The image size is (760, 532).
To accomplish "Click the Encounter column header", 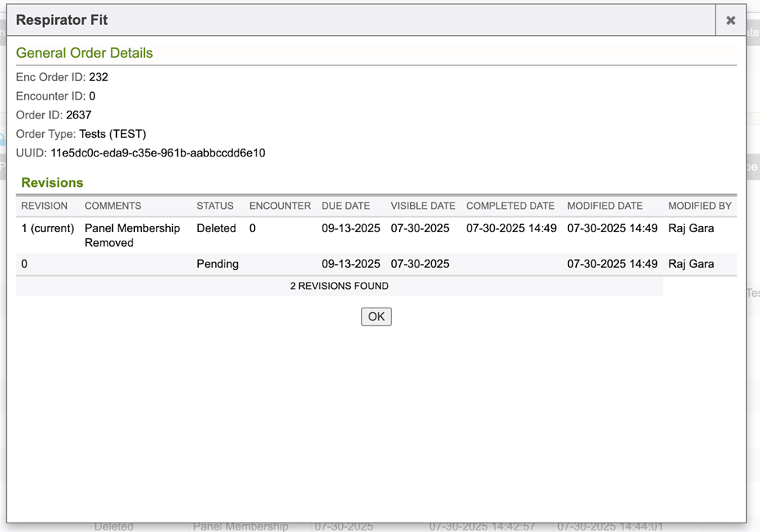I will pos(280,206).
